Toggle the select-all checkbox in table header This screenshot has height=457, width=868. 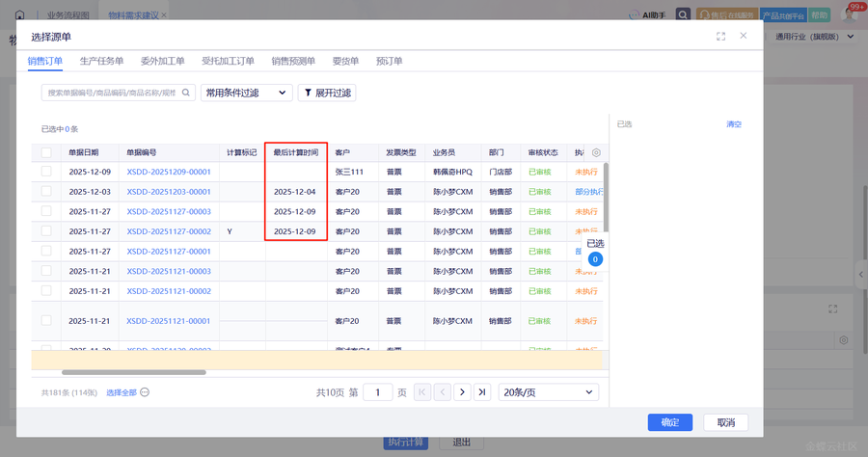coord(46,152)
